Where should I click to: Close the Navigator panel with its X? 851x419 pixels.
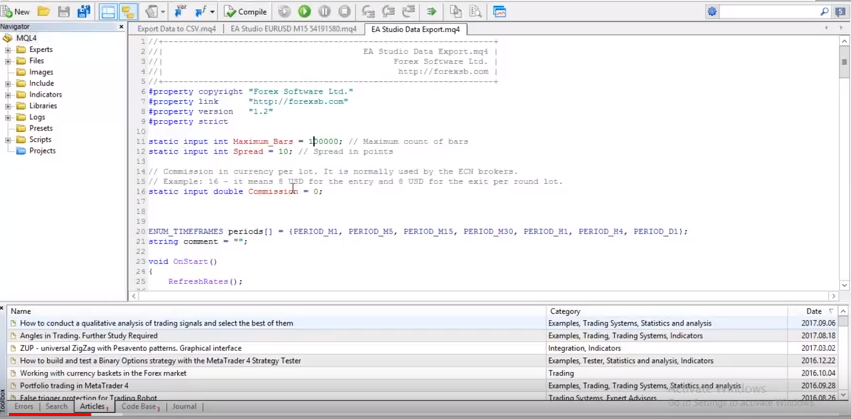click(121, 27)
